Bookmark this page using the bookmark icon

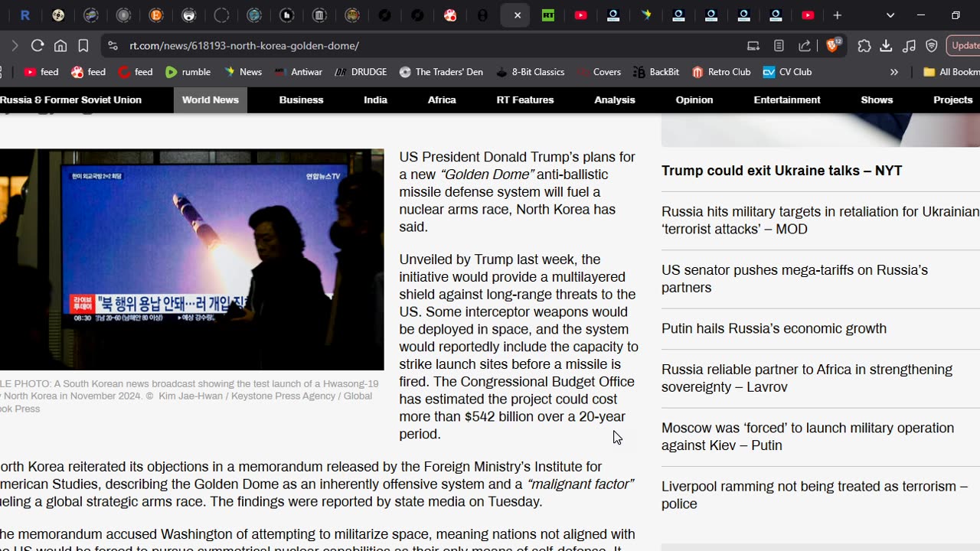pyautogui.click(x=83, y=46)
